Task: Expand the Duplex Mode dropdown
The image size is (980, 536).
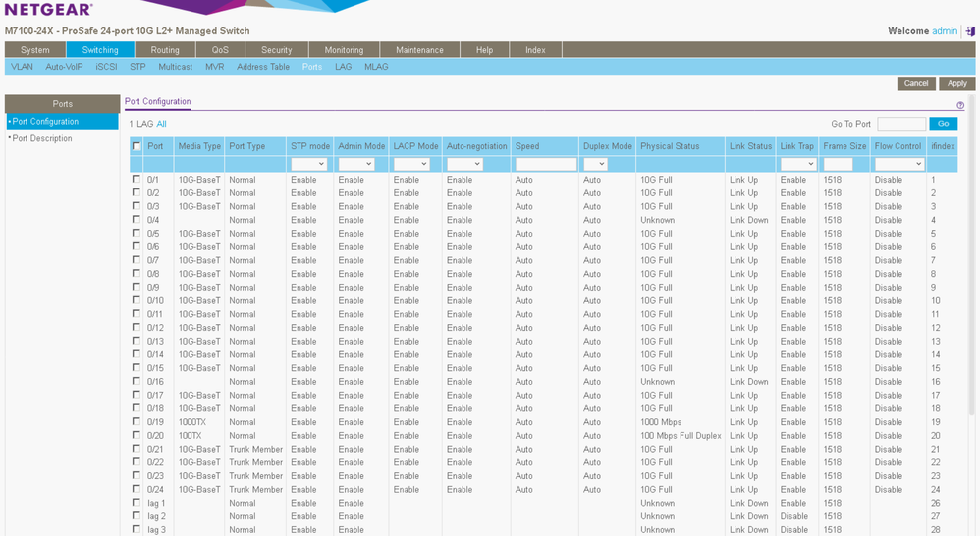Action: click(x=595, y=164)
